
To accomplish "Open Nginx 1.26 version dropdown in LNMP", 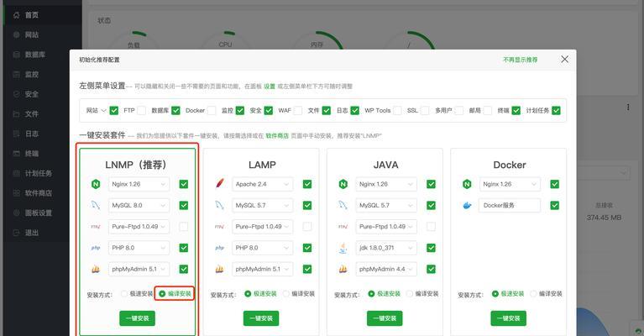I will 139,184.
